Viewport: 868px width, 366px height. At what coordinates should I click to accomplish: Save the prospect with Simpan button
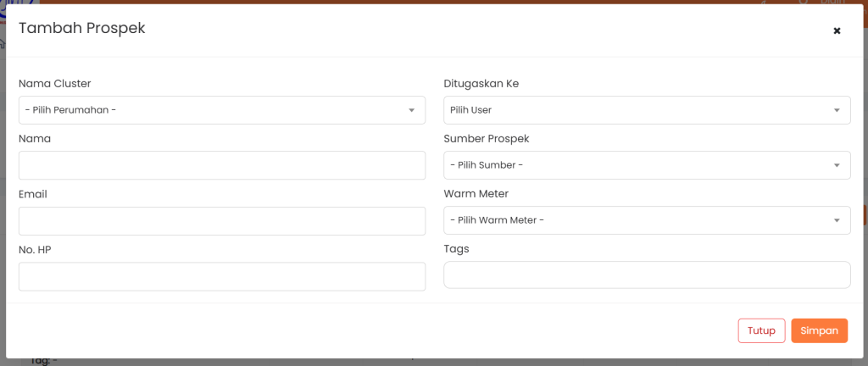819,330
